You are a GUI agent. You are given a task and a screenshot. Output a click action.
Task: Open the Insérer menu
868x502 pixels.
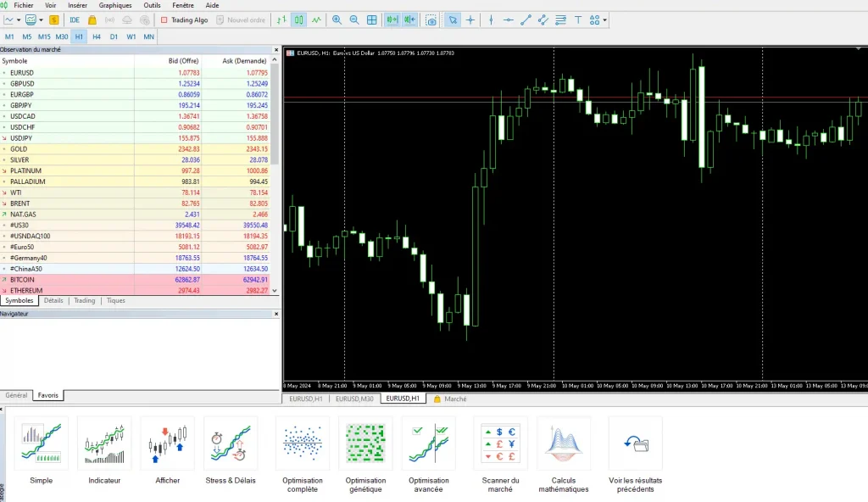[x=77, y=5]
